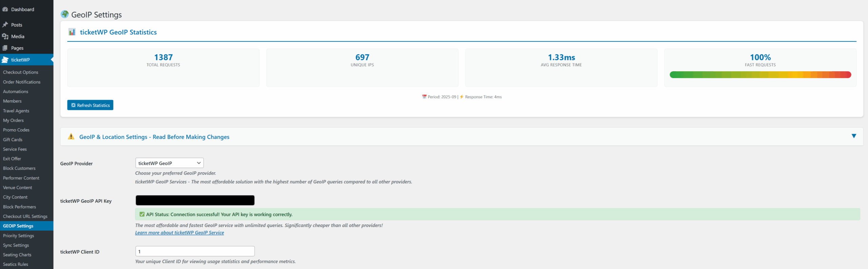Open Seating Charts submenu item
868x269 pixels.
[17, 255]
